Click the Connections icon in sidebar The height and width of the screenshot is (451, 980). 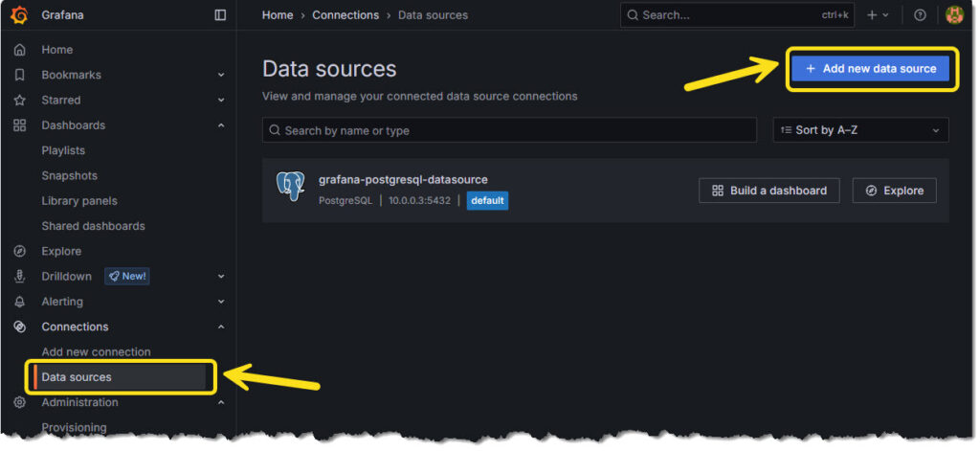tap(20, 327)
